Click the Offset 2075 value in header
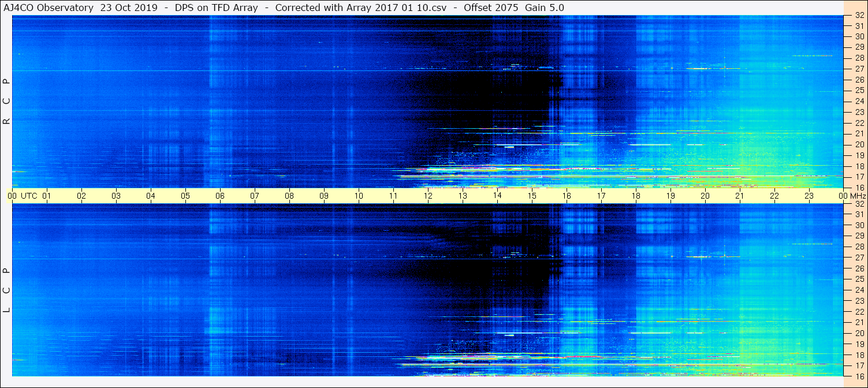This screenshot has height=388, width=868. (x=491, y=8)
